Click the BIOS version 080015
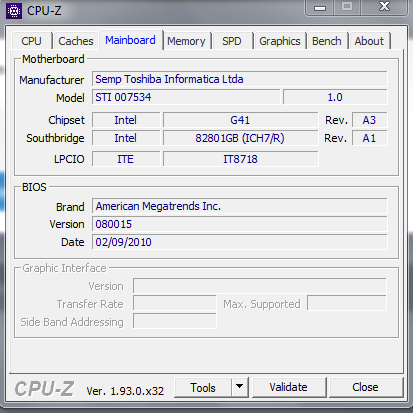Image resolution: width=413 pixels, height=413 pixels. click(x=240, y=224)
